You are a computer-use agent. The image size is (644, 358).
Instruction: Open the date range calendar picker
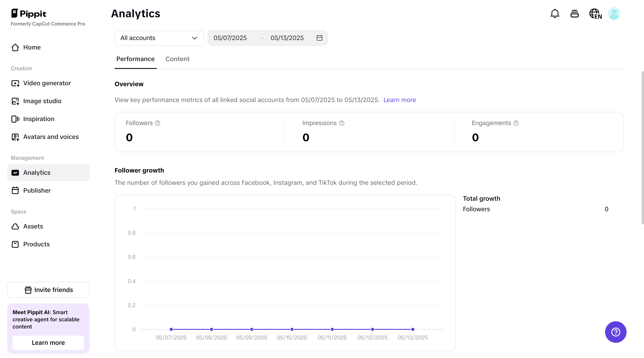tap(319, 38)
